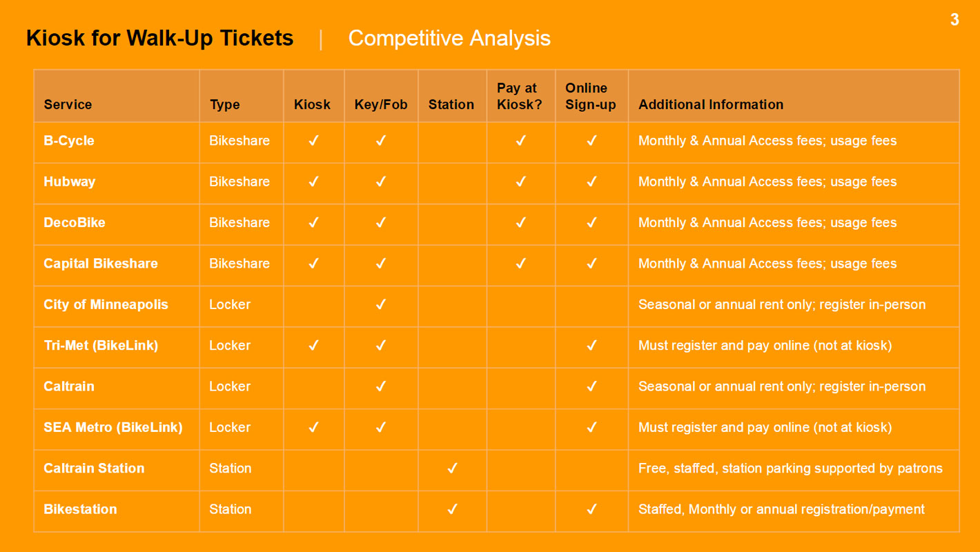Click the Service column header
Viewport: 980px width, 552px height.
tap(68, 105)
